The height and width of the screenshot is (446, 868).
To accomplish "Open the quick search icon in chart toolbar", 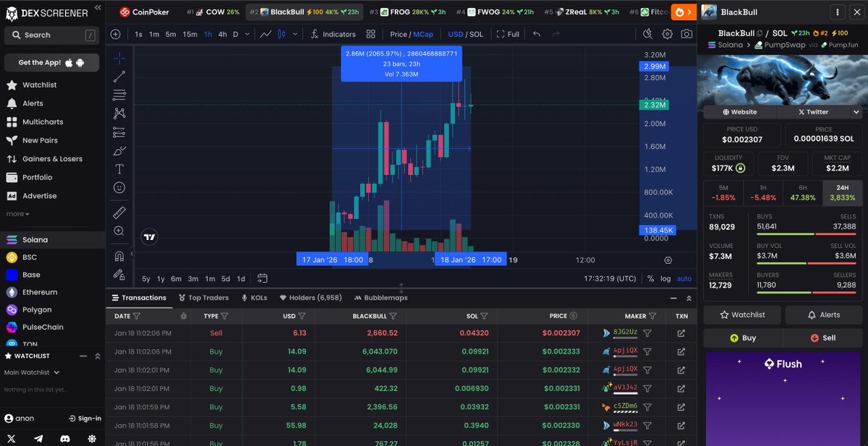I will coord(647,34).
